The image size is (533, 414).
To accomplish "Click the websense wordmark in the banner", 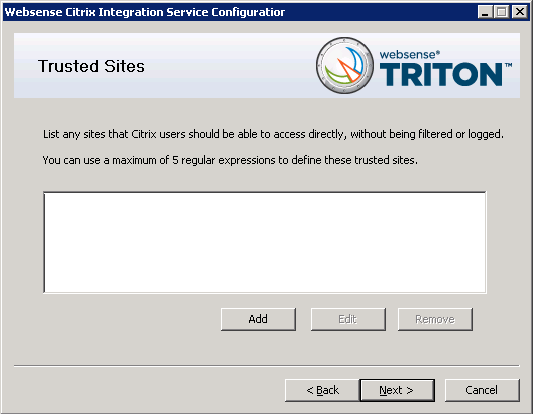I will [410, 54].
